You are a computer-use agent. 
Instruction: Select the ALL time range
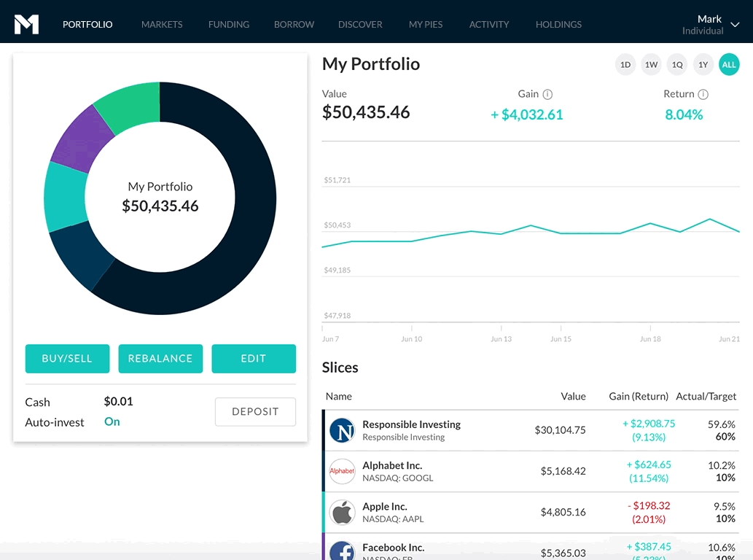pyautogui.click(x=729, y=64)
